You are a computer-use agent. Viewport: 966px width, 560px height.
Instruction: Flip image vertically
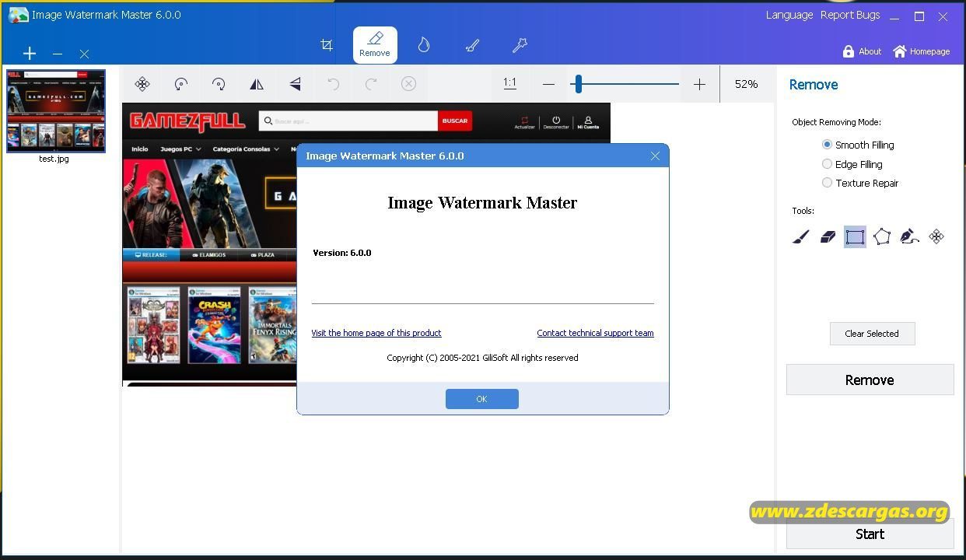[295, 84]
